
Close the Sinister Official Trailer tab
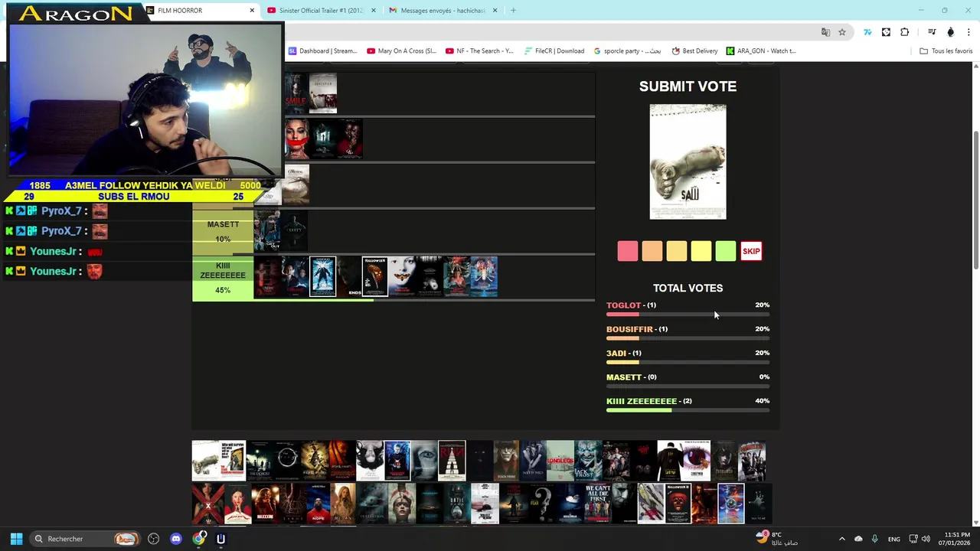pyautogui.click(x=374, y=11)
